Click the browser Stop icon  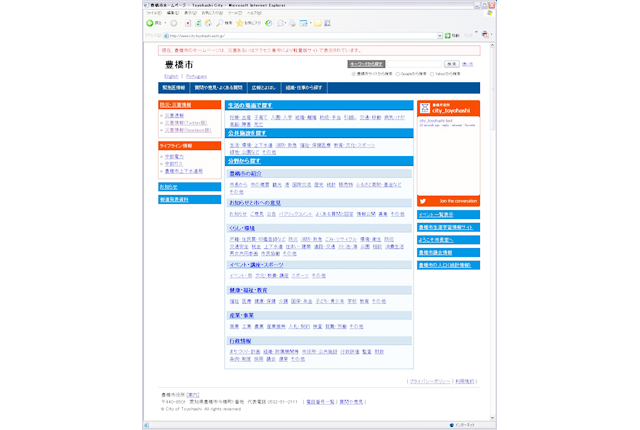(x=188, y=23)
